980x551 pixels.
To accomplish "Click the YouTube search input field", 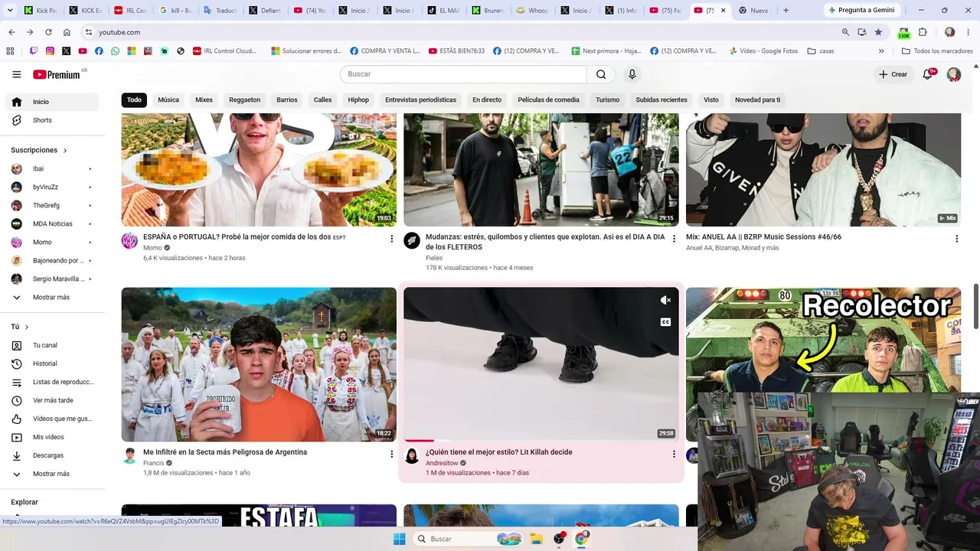I will click(x=463, y=74).
